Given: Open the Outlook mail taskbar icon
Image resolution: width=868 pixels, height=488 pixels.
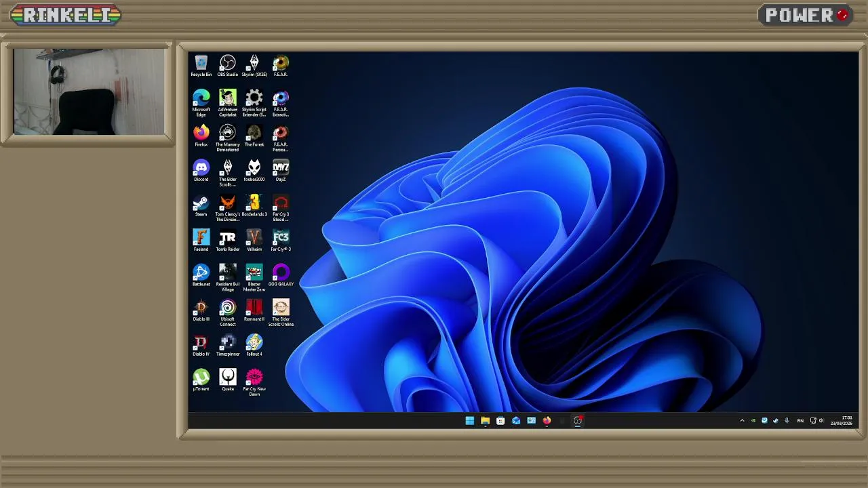Looking at the screenshot, I should pyautogui.click(x=516, y=421).
